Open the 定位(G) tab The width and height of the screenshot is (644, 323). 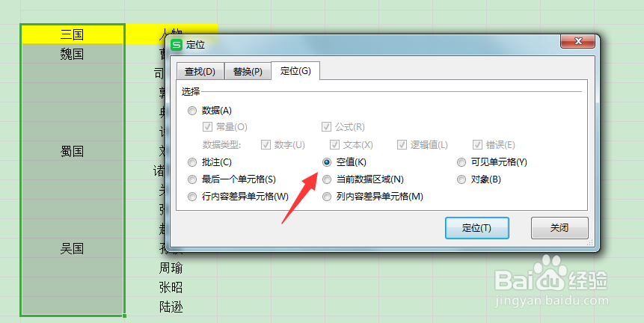coord(295,71)
